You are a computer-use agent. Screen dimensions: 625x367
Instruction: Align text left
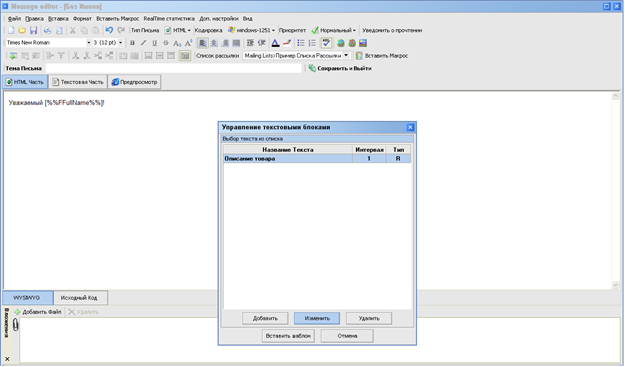coord(202,43)
